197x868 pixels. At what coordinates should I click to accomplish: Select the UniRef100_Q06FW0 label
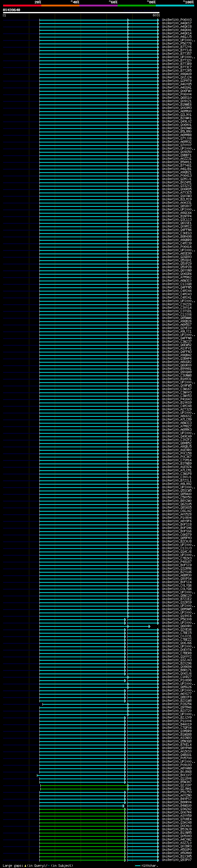pos(177,91)
